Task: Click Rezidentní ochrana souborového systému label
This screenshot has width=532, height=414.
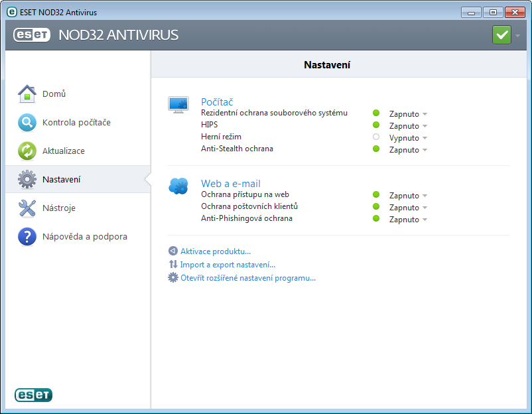Action: pos(274,113)
